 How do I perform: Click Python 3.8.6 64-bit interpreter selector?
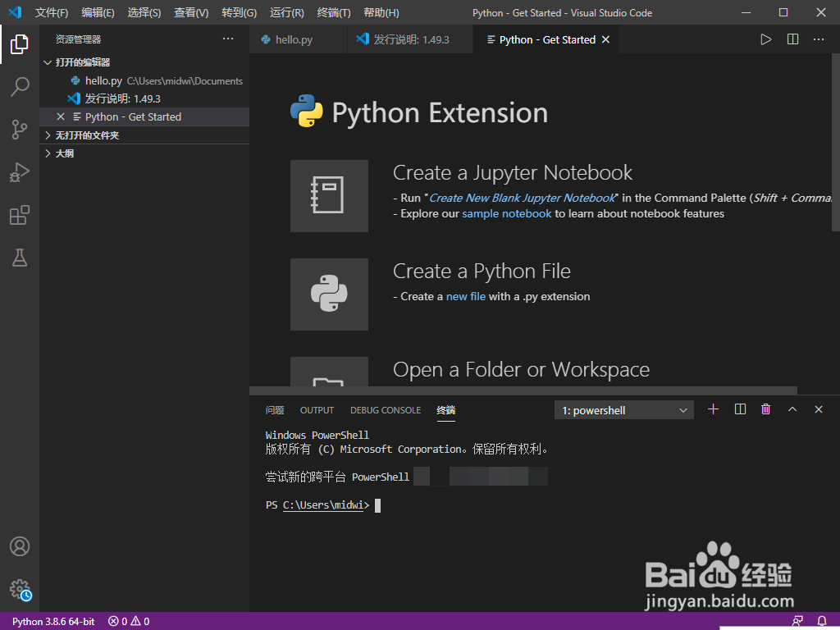(53, 622)
